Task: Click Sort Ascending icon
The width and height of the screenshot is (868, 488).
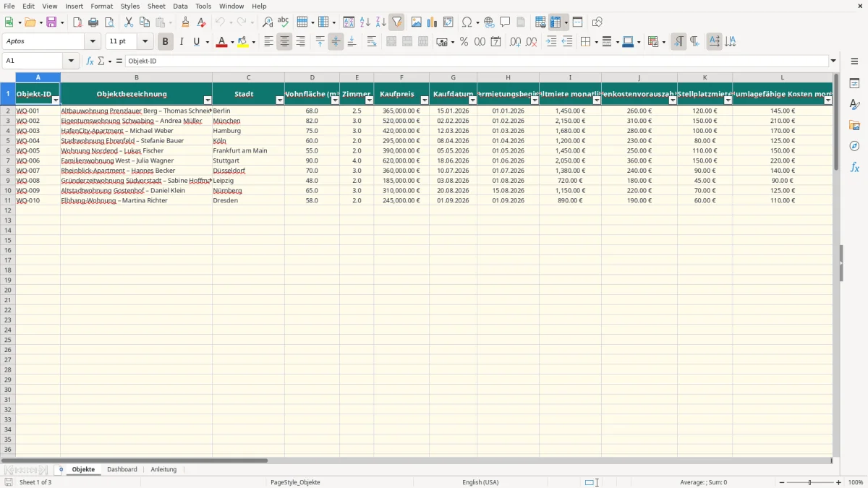Action: (x=365, y=22)
